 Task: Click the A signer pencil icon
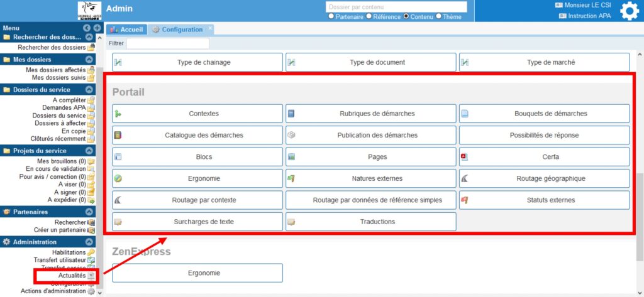point(91,192)
